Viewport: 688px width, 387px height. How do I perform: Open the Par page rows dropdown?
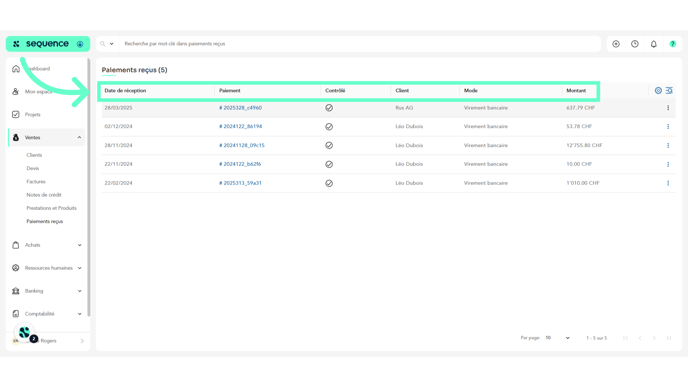[558, 338]
